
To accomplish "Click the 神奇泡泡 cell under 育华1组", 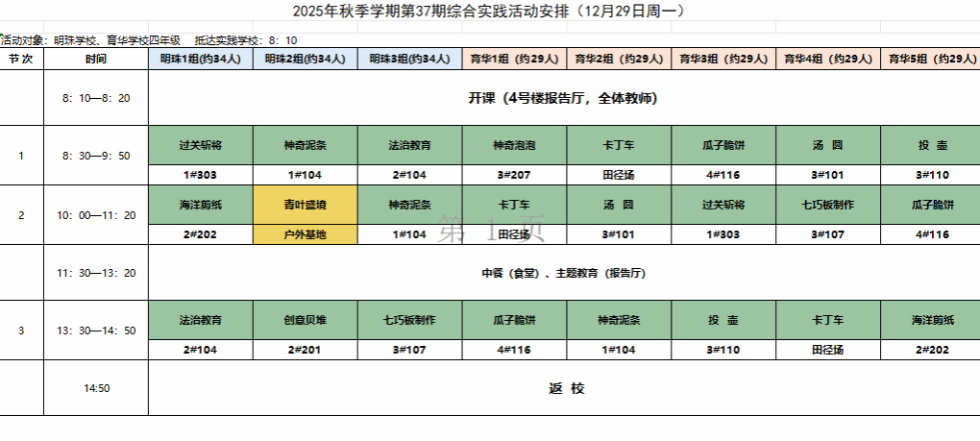I will (514, 145).
